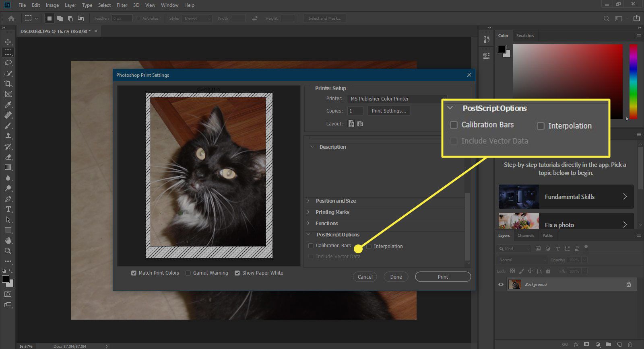
Task: Select the Lasso tool
Action: coord(8,63)
